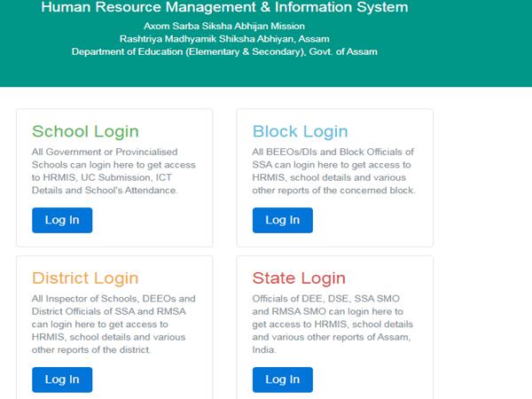Click the green School Login heading
Viewport: 532px width, 399px height.
(85, 132)
